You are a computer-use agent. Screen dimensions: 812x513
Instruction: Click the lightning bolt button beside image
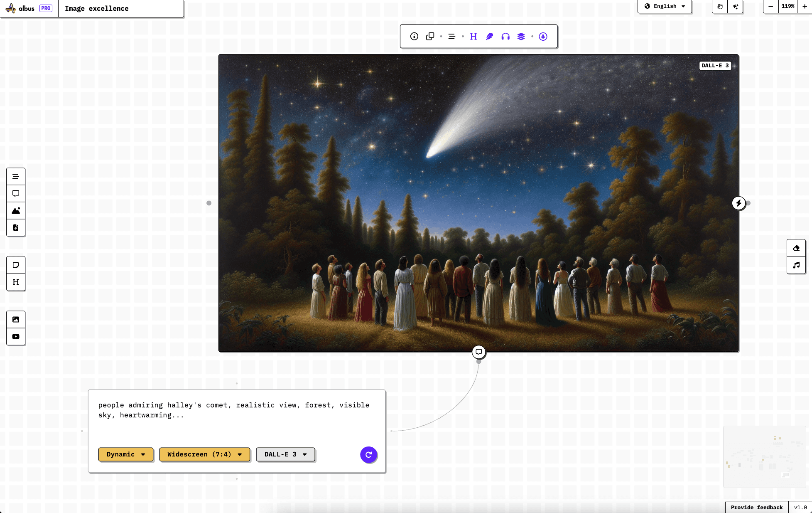point(738,203)
